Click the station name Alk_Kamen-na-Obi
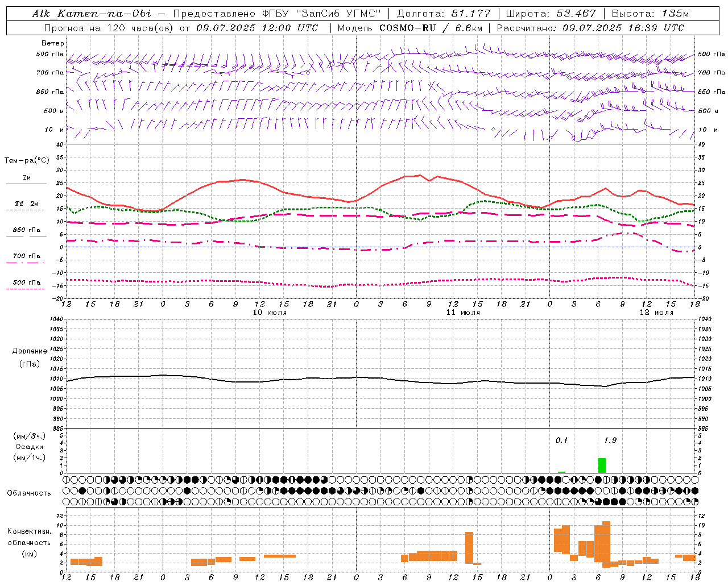Viewport: 728px width, 582px height. 92,14
